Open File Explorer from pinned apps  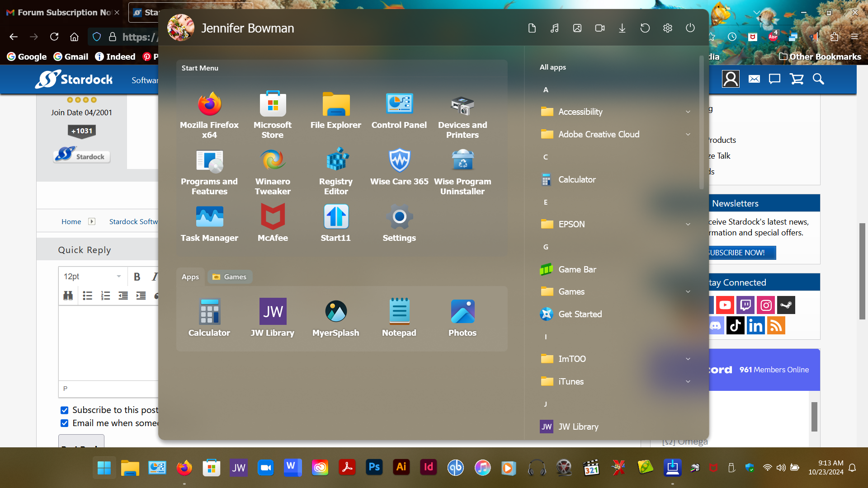pyautogui.click(x=336, y=110)
